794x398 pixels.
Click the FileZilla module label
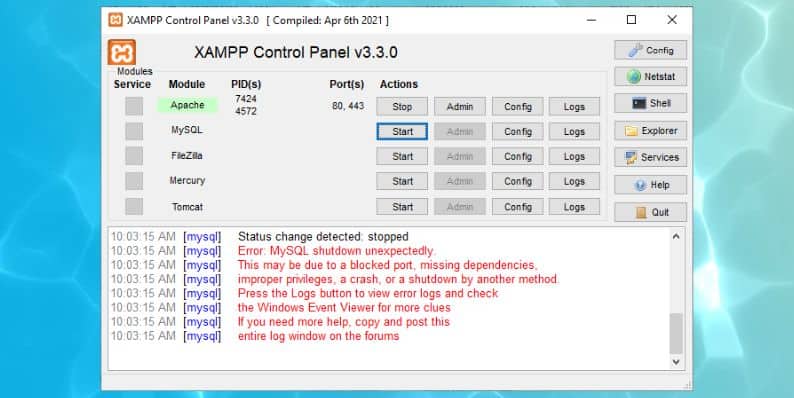187,155
